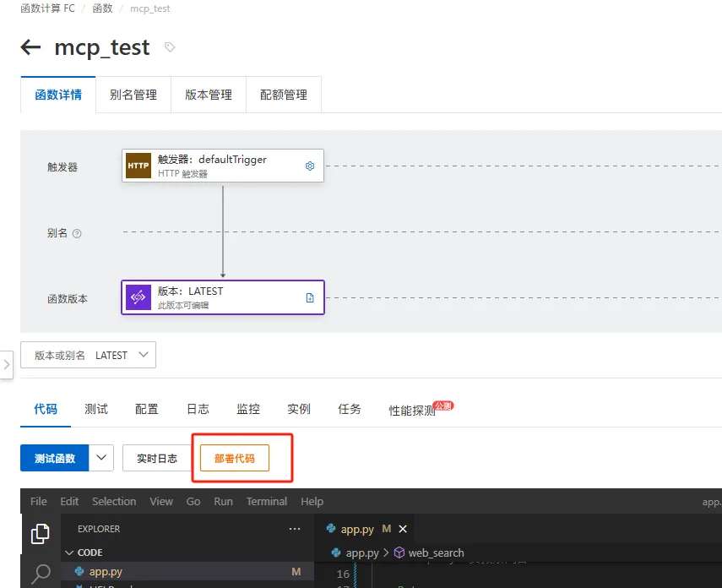Click the purple version icon on LATEST card

click(138, 297)
